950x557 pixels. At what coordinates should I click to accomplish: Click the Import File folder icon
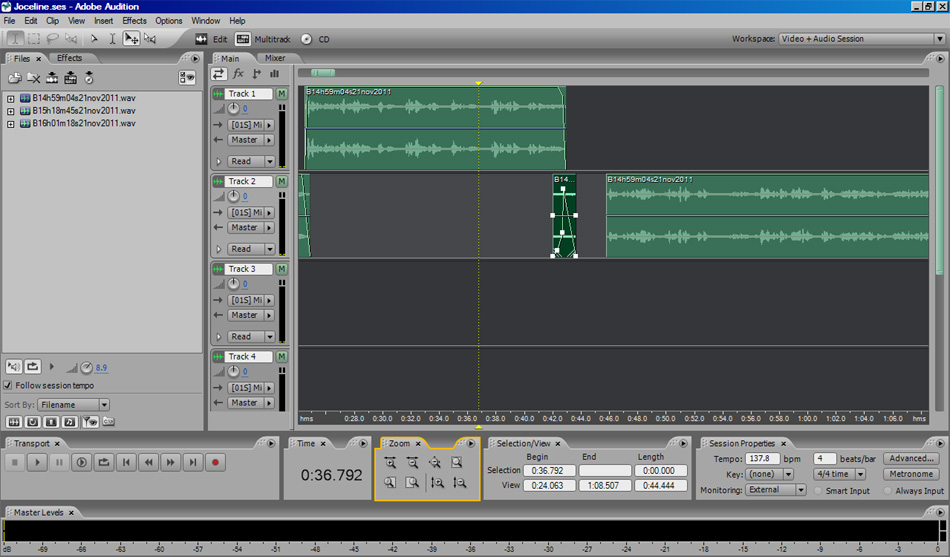click(15, 78)
